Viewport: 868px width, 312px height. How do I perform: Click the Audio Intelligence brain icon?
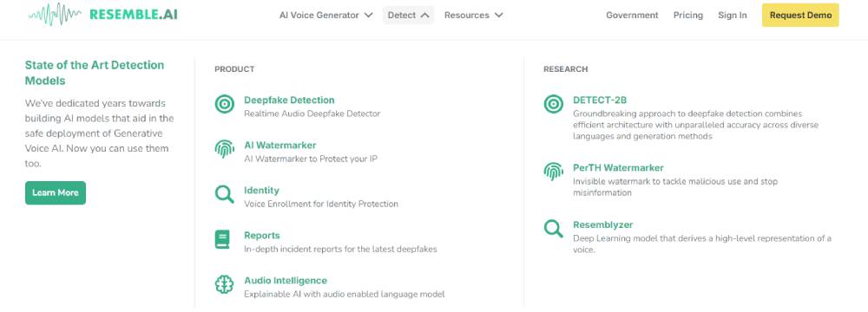click(x=224, y=284)
